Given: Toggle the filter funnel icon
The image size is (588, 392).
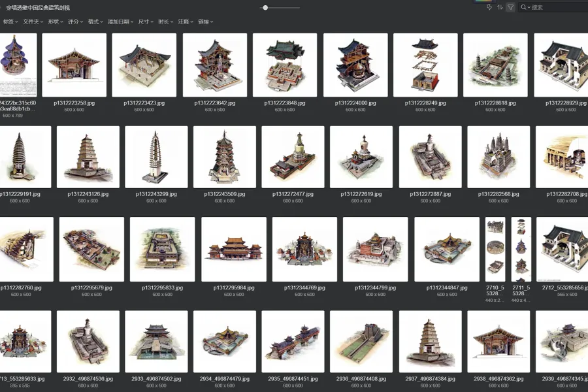Looking at the screenshot, I should (x=511, y=7).
